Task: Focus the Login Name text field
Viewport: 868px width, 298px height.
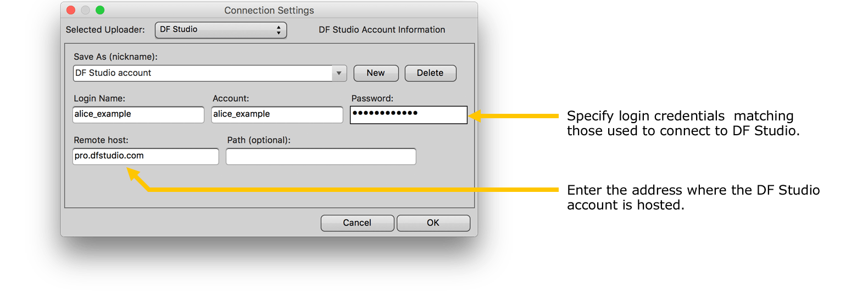Action: pos(138,114)
